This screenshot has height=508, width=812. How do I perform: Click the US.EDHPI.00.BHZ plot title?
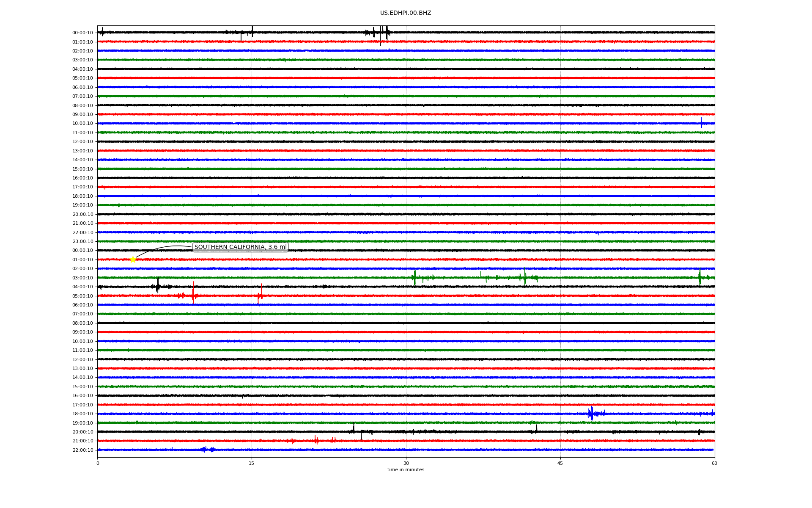pos(406,13)
